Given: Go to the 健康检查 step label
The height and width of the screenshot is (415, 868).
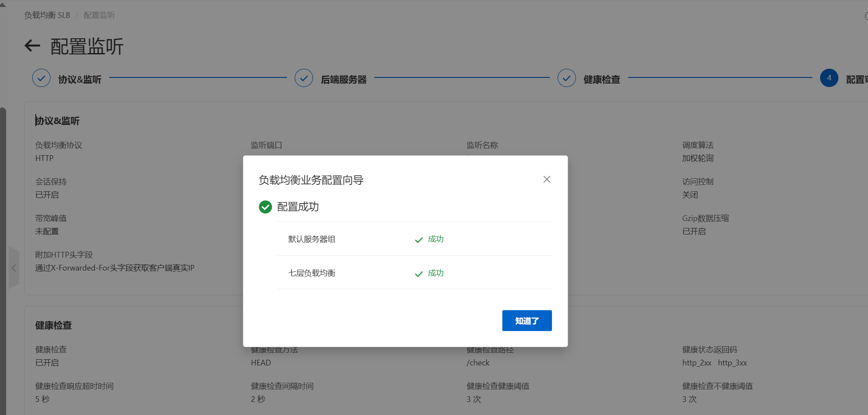Looking at the screenshot, I should tap(602, 79).
